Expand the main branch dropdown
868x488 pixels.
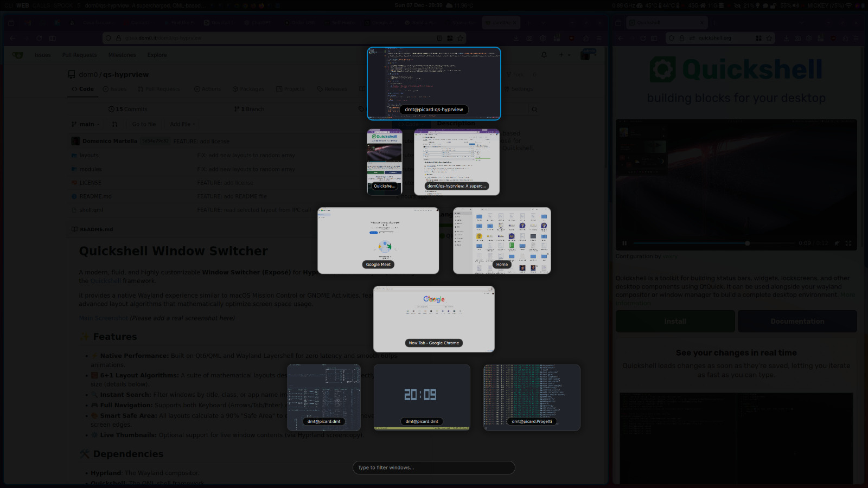[x=86, y=124]
